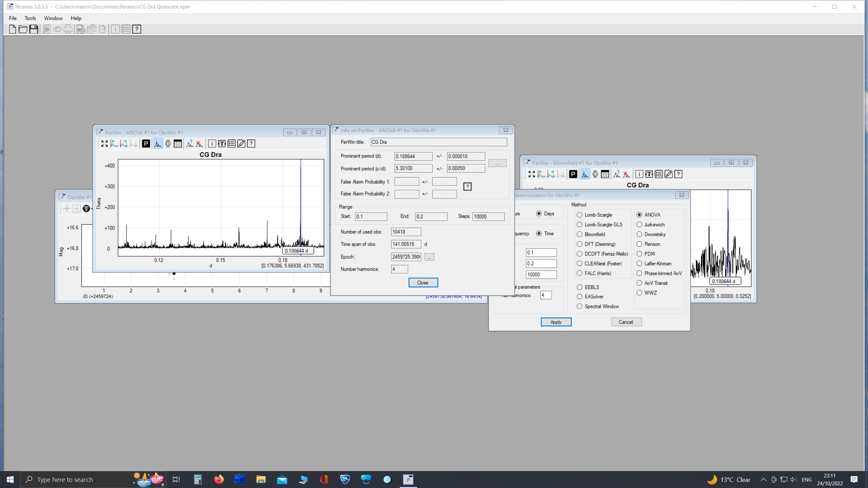This screenshot has width=868, height=488.
Task: Open a project with the folder icon
Action: (23, 29)
